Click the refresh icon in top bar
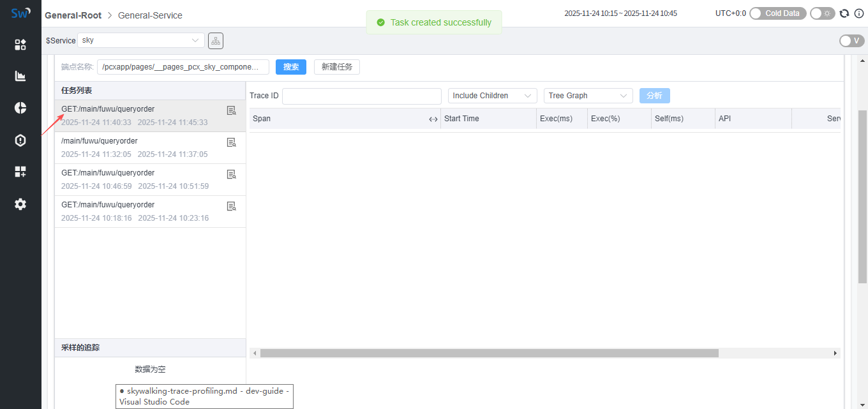This screenshot has width=868, height=409. coord(844,13)
